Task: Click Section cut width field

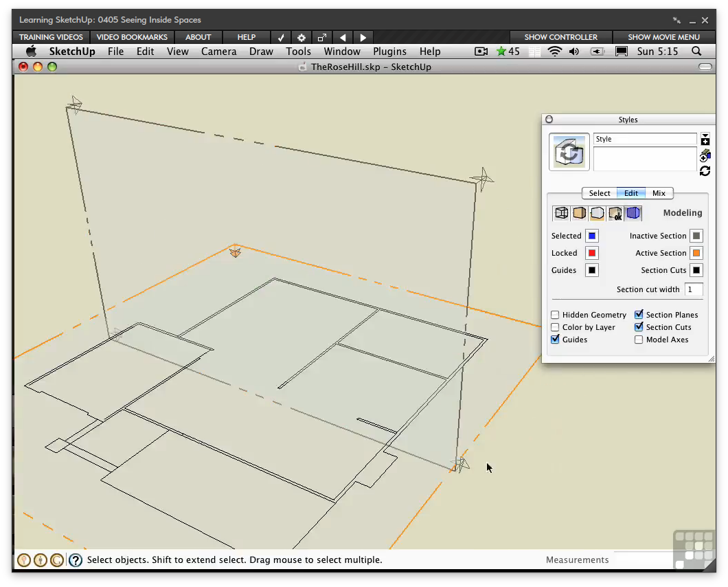Action: point(694,289)
